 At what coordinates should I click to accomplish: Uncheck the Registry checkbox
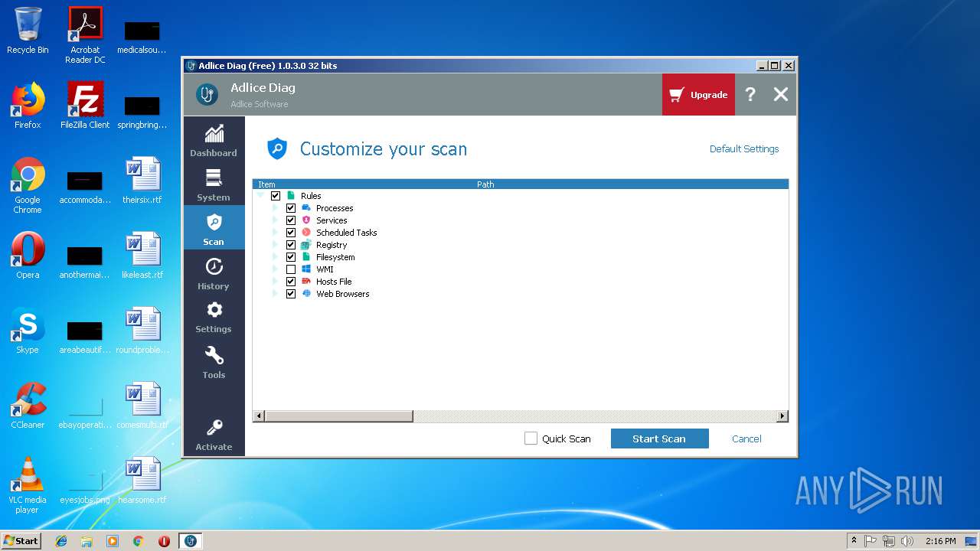tap(291, 245)
